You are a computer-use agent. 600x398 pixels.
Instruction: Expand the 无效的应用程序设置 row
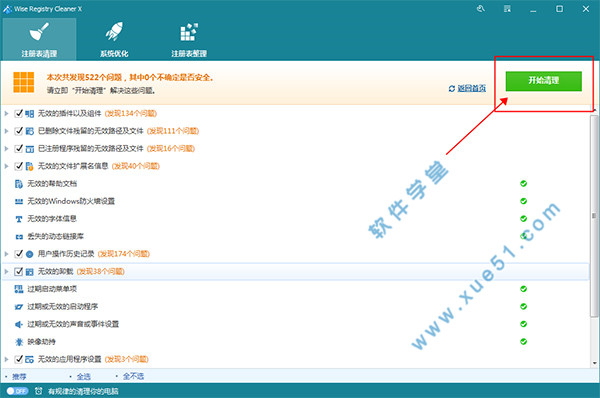[6, 359]
